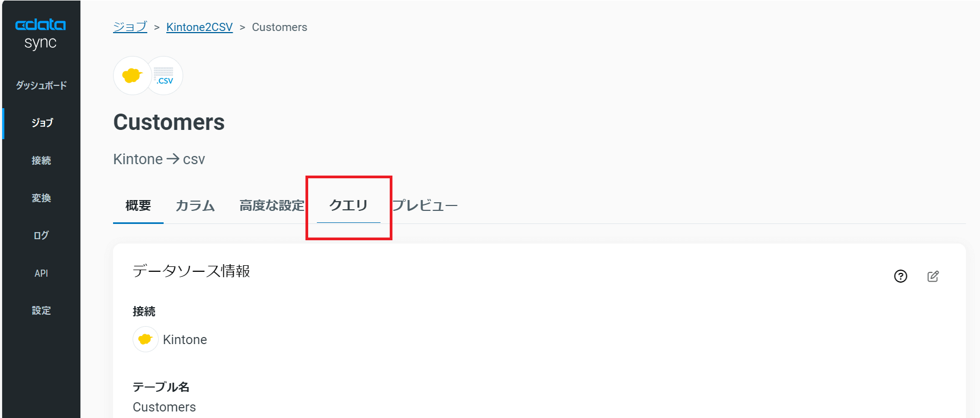Go to ジョブ in the sidebar

(41, 123)
